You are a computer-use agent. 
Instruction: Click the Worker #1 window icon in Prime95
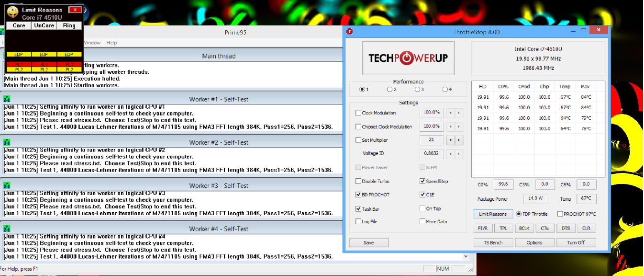click(7, 99)
